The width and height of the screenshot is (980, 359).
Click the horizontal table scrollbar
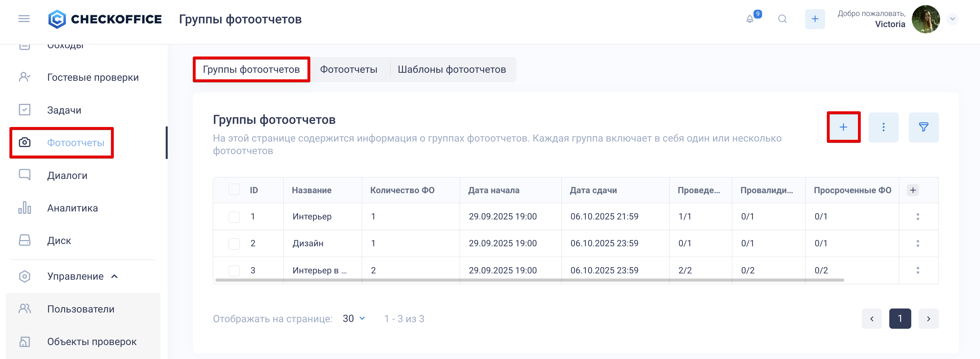529,280
